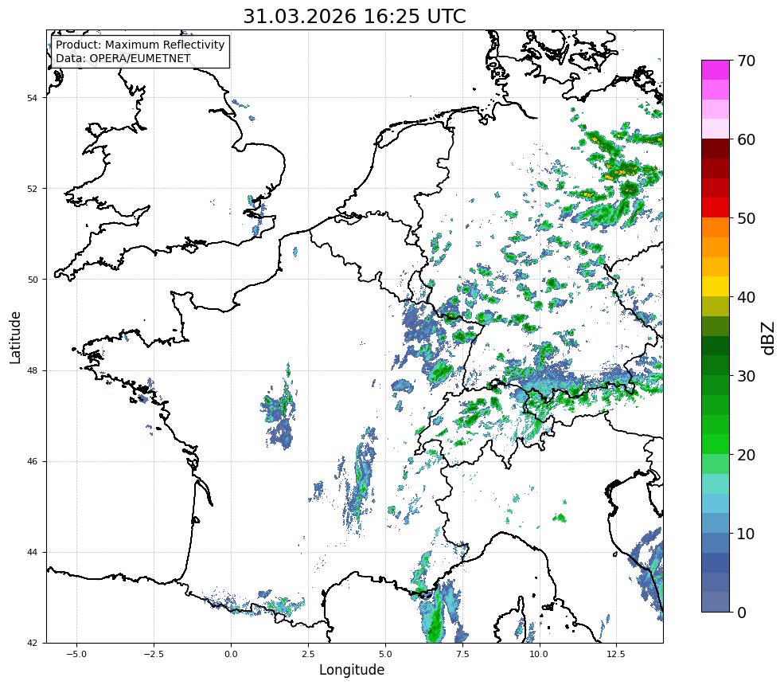This screenshot has width=784, height=685.
Task: Click the longitude tick label -2.5
Action: (x=154, y=654)
